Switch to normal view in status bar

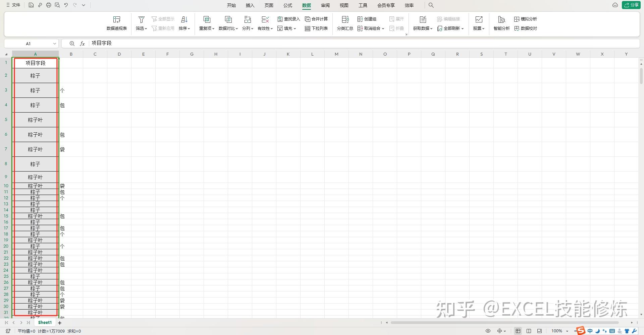(518, 331)
